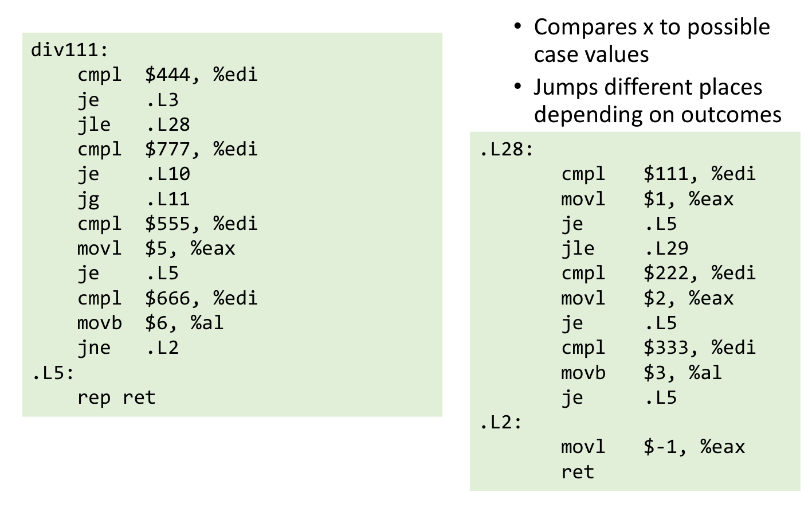Click the cmpl $777, %edi instruction
Viewport: 812px width, 511px height.
[167, 149]
